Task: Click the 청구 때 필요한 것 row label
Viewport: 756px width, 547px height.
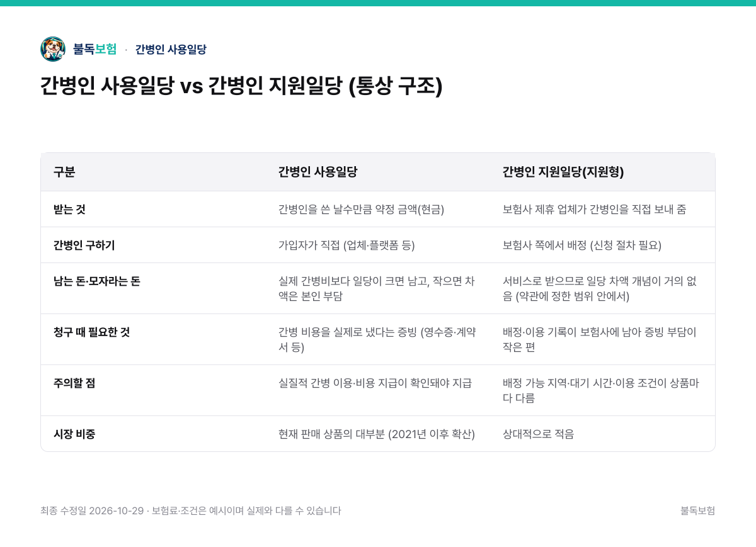Action: click(x=92, y=332)
